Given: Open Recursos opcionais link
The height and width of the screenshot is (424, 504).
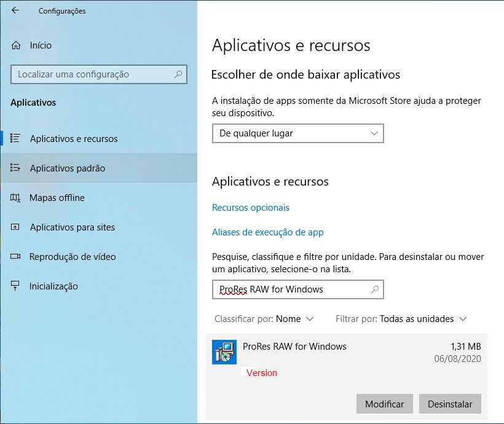Looking at the screenshot, I should tap(251, 208).
